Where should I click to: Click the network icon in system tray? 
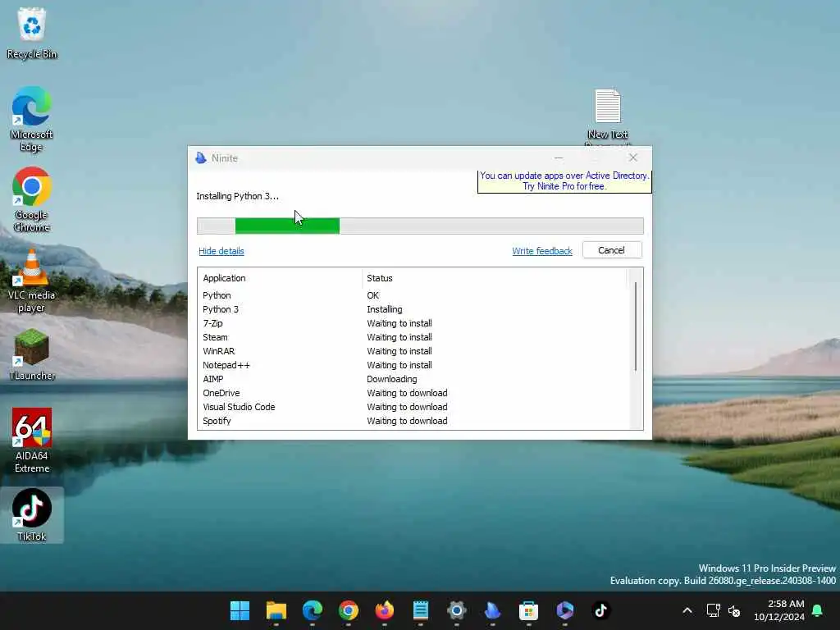pos(714,610)
